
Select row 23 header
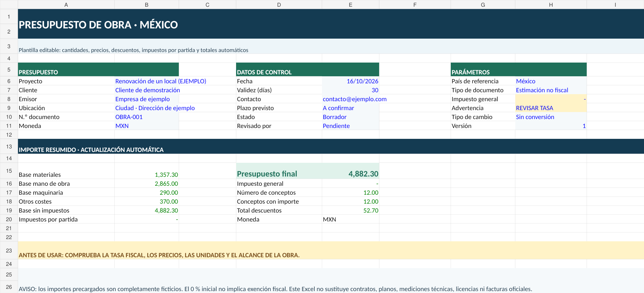pyautogui.click(x=9, y=251)
